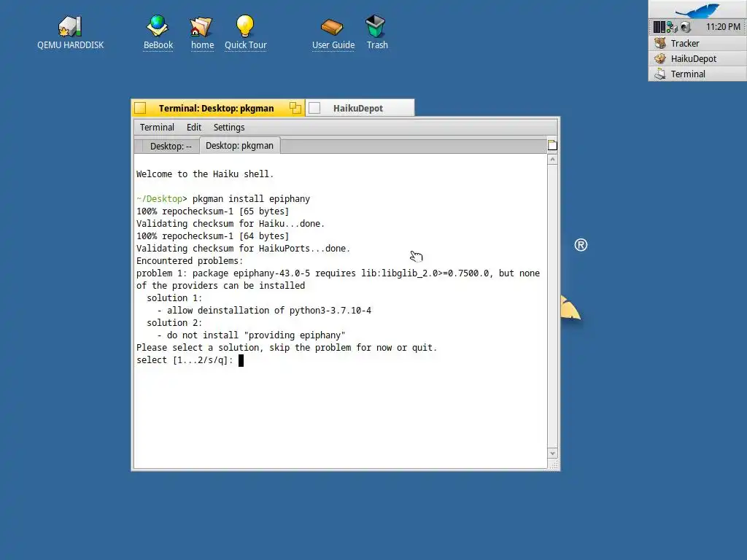Image resolution: width=747 pixels, height=560 pixels.
Task: Click the "Encountered problems:" line
Action: (190, 260)
